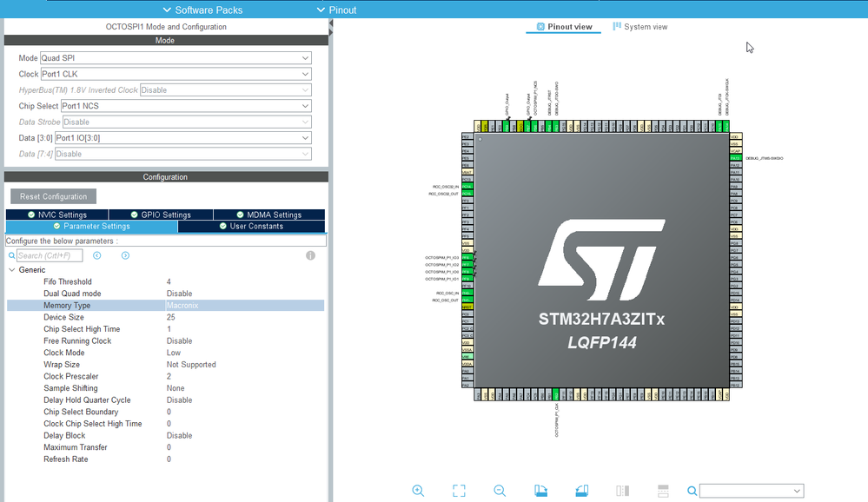This screenshot has width=868, height=502.
Task: Rotate the chip clockwise
Action: click(x=540, y=491)
